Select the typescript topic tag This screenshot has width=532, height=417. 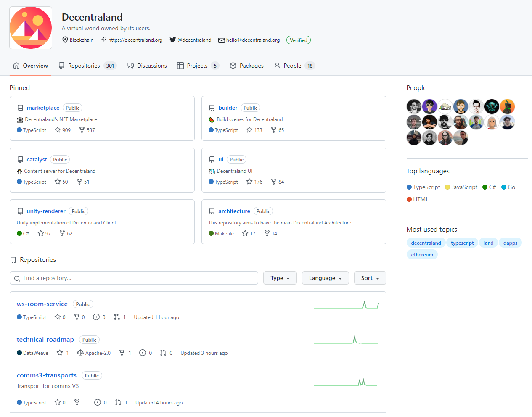462,243
